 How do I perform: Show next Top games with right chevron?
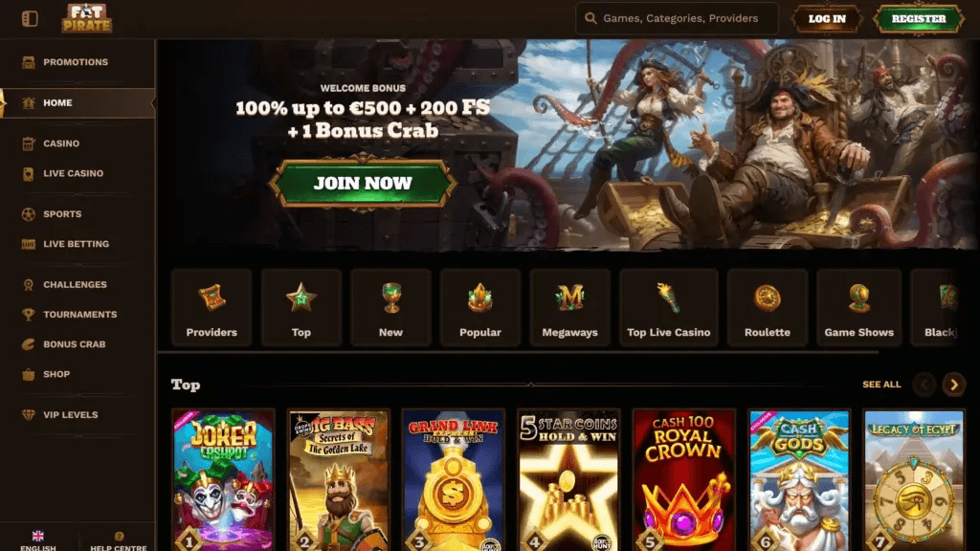tap(954, 385)
